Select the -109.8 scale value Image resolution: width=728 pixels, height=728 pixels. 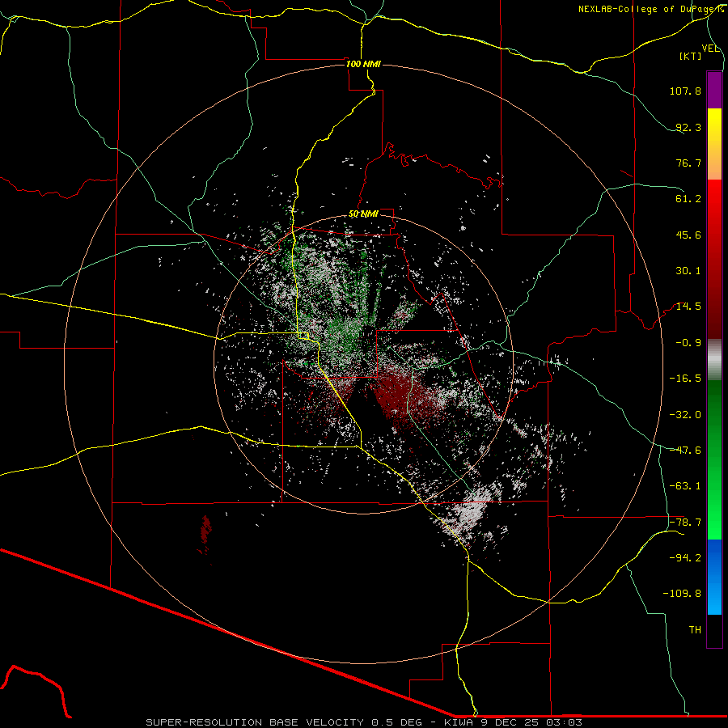(683, 594)
